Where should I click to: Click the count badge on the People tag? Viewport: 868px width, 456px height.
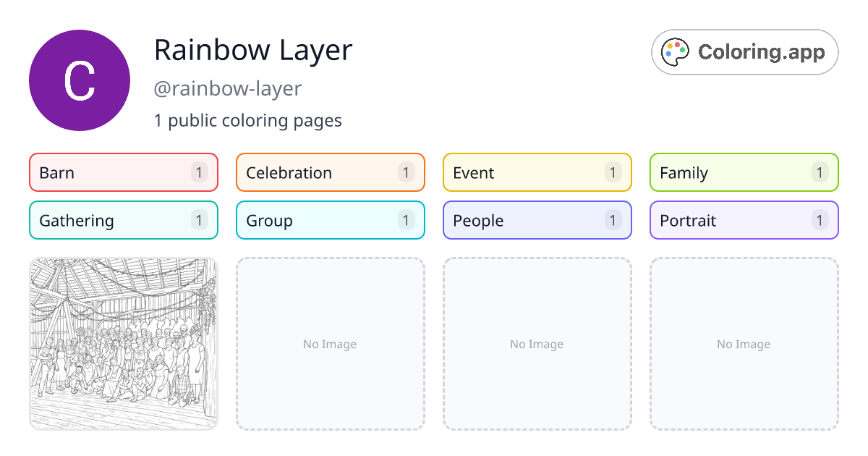pyautogui.click(x=613, y=220)
